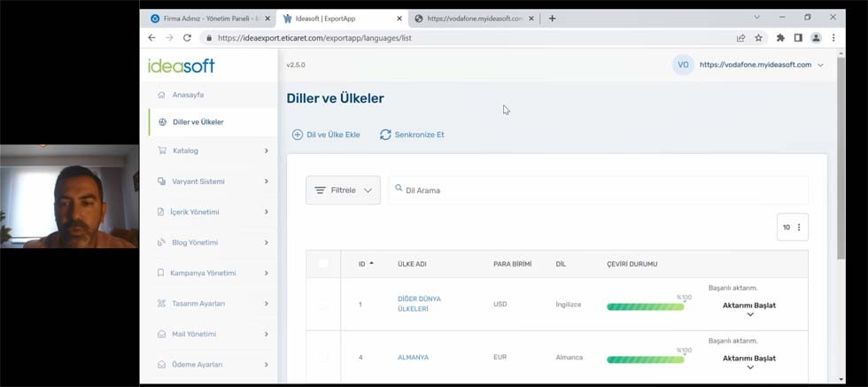Open the Filtrele dropdown
The width and height of the screenshot is (868, 387).
(343, 190)
